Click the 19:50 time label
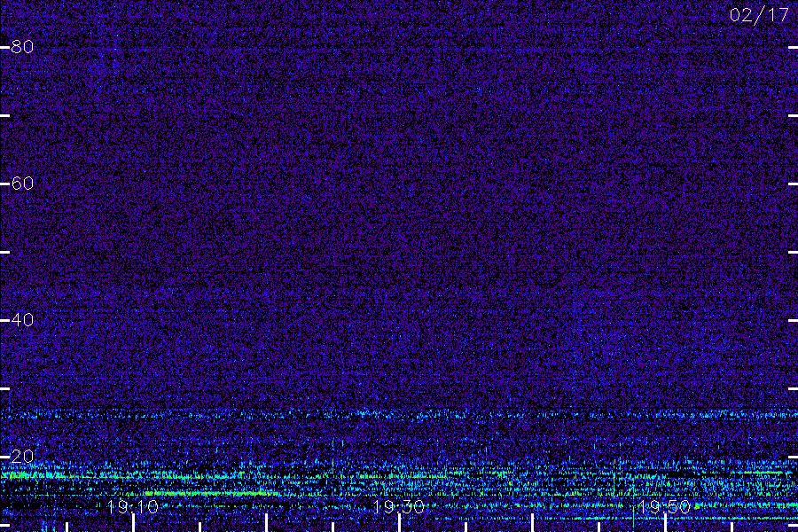 point(664,506)
